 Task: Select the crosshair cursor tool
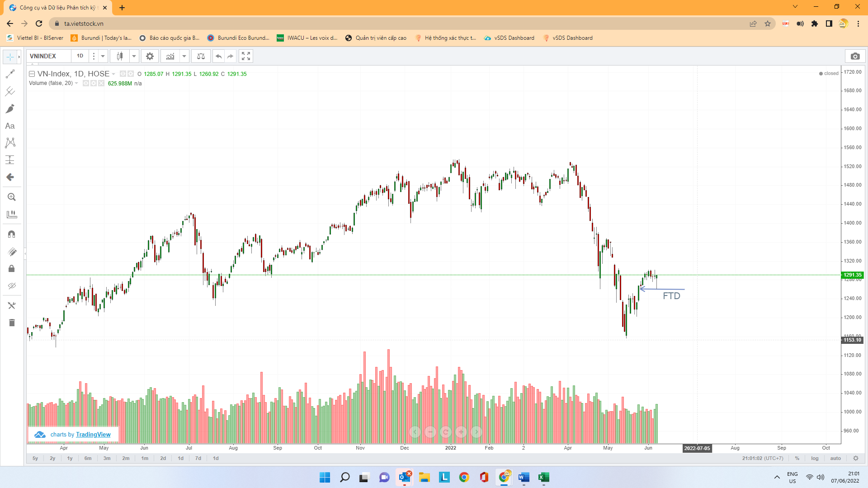click(x=10, y=57)
